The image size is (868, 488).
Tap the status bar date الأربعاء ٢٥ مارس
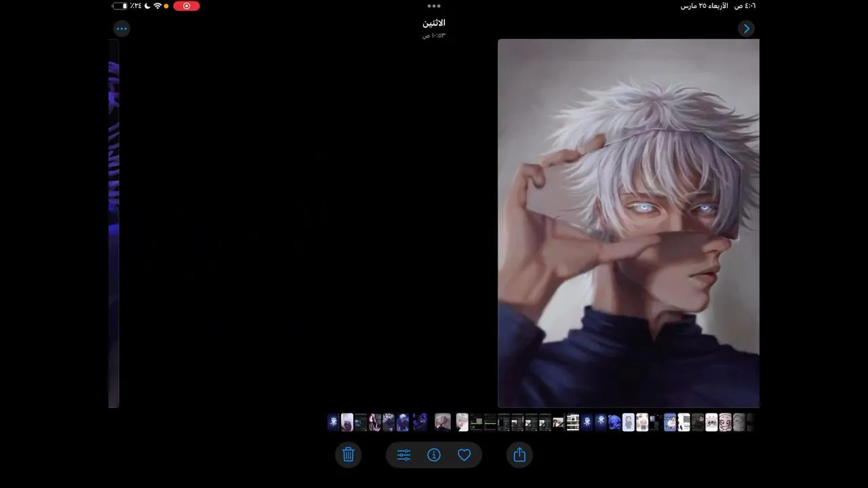click(x=705, y=6)
